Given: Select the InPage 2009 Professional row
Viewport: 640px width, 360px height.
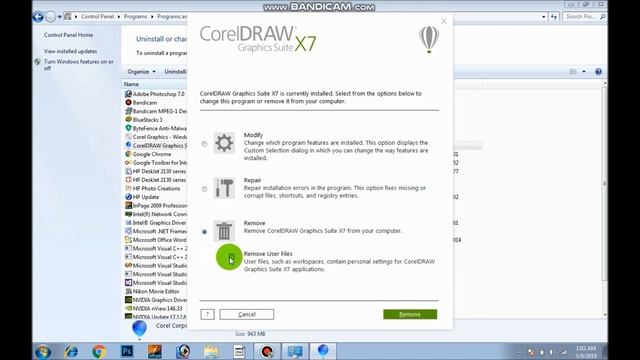Looking at the screenshot, I should click(x=156, y=205).
